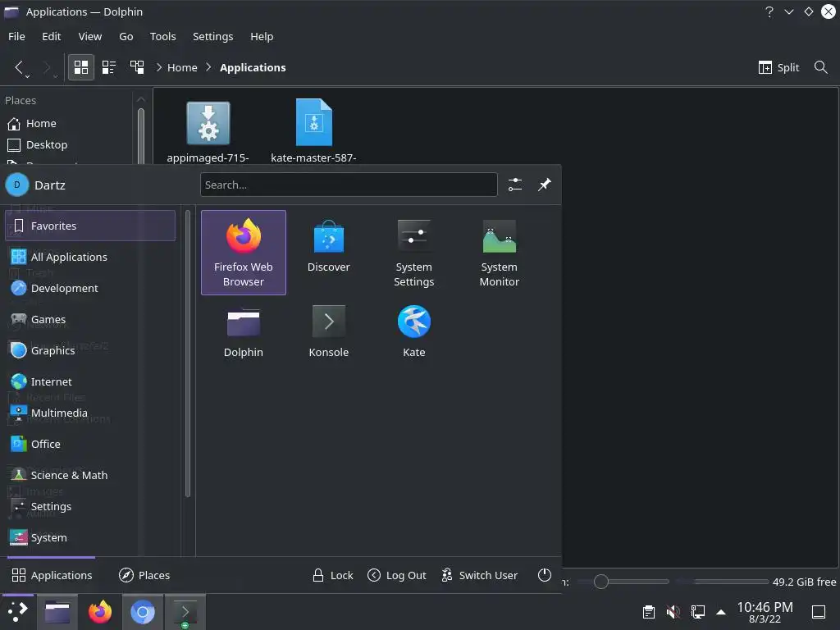Open Science & Math category
The width and height of the screenshot is (840, 630).
point(90,475)
